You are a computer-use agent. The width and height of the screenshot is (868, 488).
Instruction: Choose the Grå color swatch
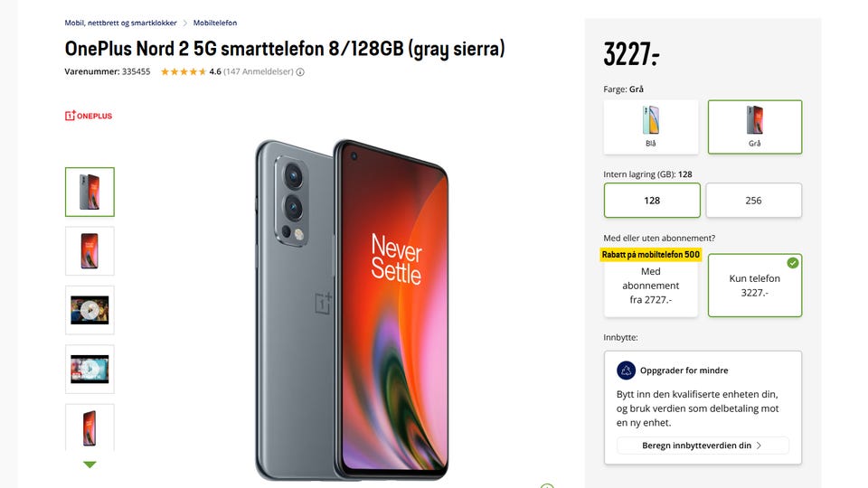point(754,127)
